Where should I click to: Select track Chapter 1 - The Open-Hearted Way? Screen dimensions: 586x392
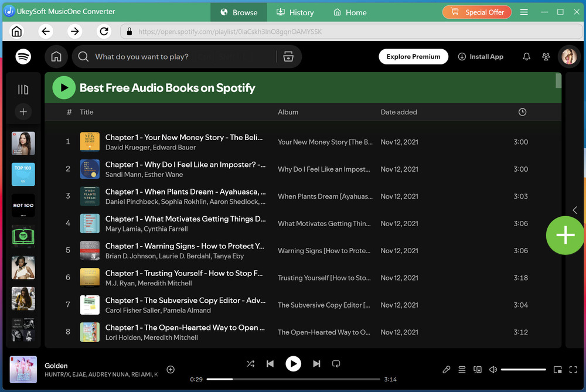pos(303,332)
